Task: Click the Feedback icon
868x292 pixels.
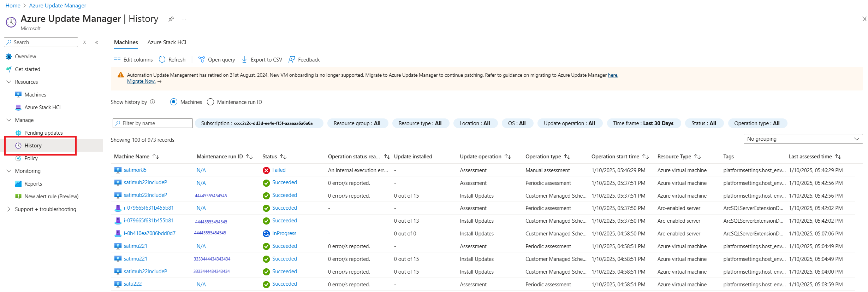Action: pyautogui.click(x=292, y=59)
